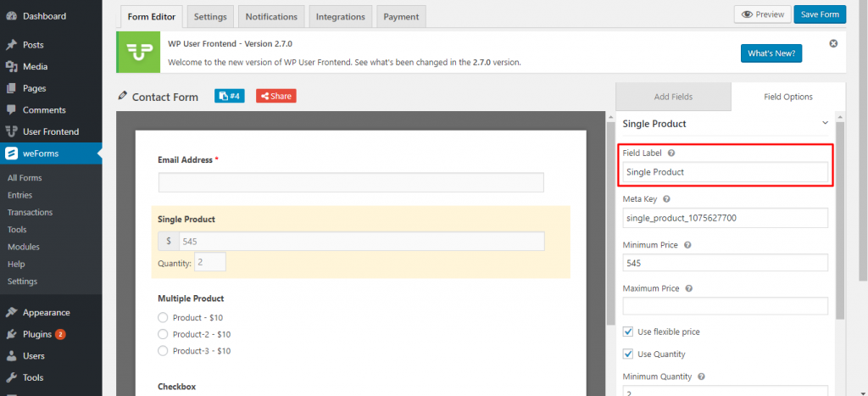Click the What's New? button
The image size is (868, 396).
pos(771,53)
